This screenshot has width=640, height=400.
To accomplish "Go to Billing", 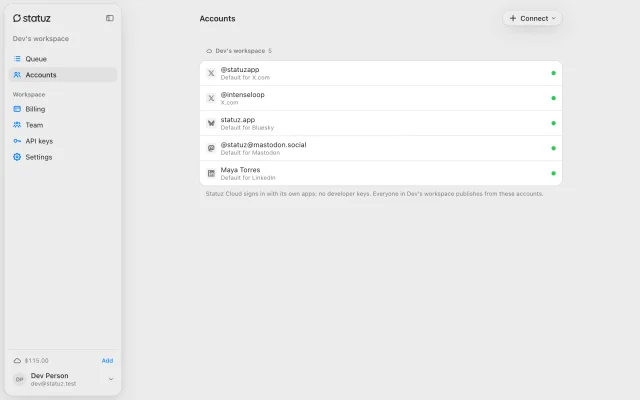I will coord(63,109).
